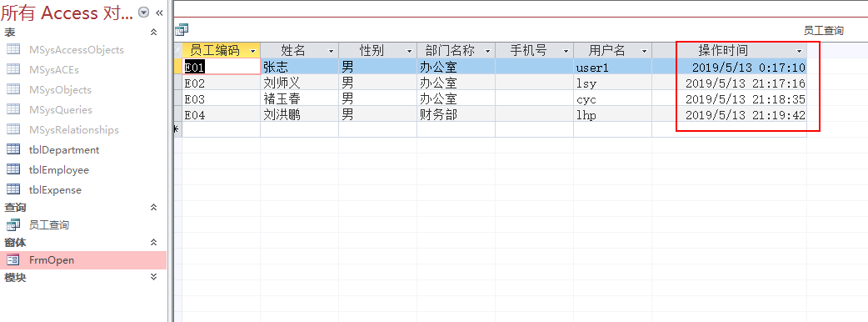Select the new record row selector
The image size is (868, 322).
coord(177,129)
